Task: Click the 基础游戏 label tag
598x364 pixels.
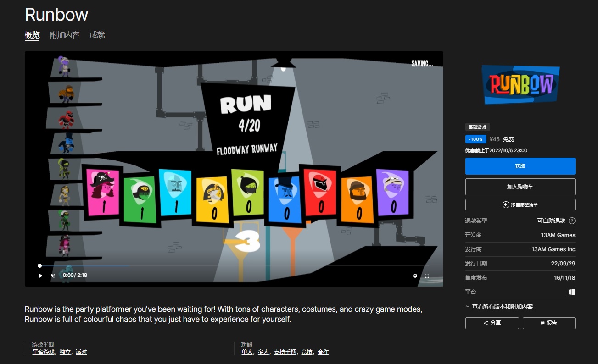Action: click(x=478, y=127)
